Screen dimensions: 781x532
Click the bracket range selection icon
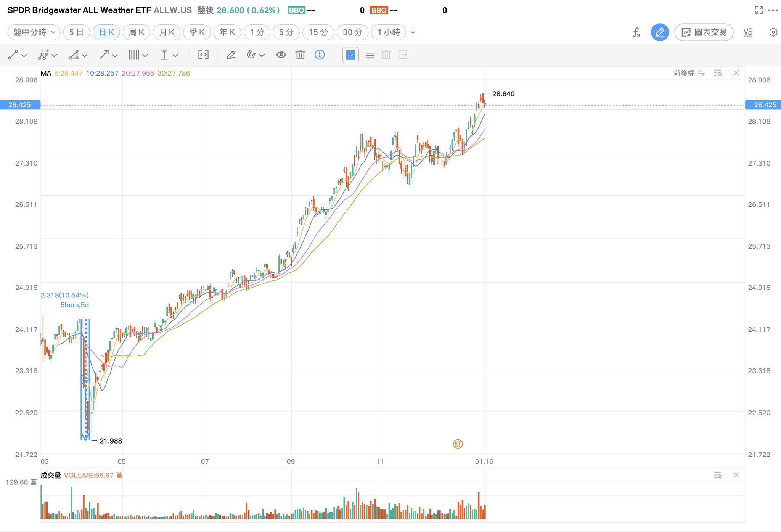204,55
